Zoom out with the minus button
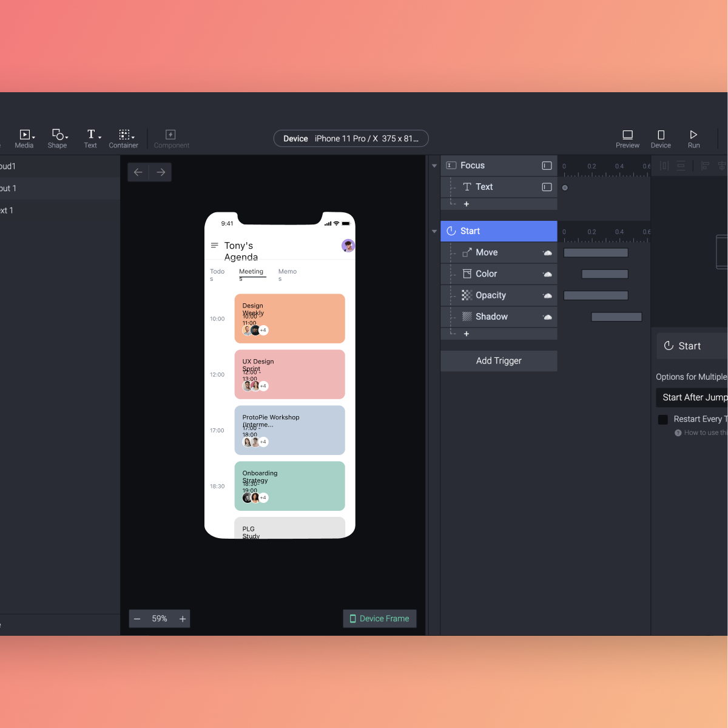 (x=137, y=619)
